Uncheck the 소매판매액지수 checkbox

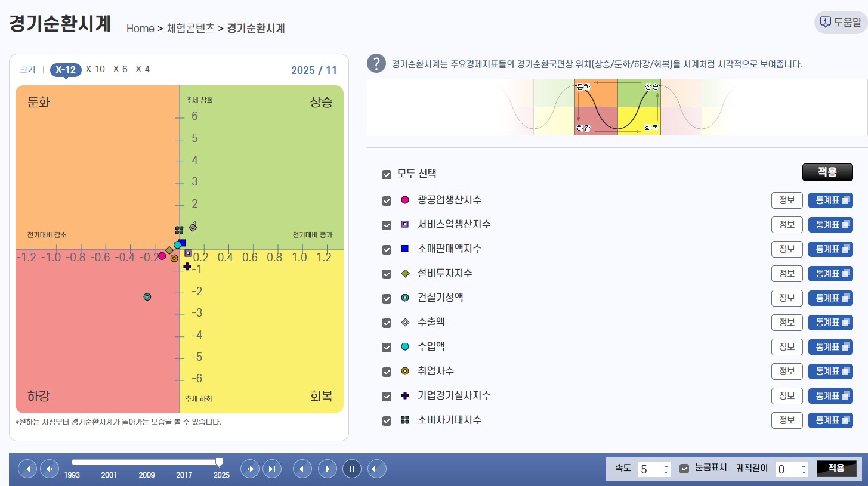387,249
